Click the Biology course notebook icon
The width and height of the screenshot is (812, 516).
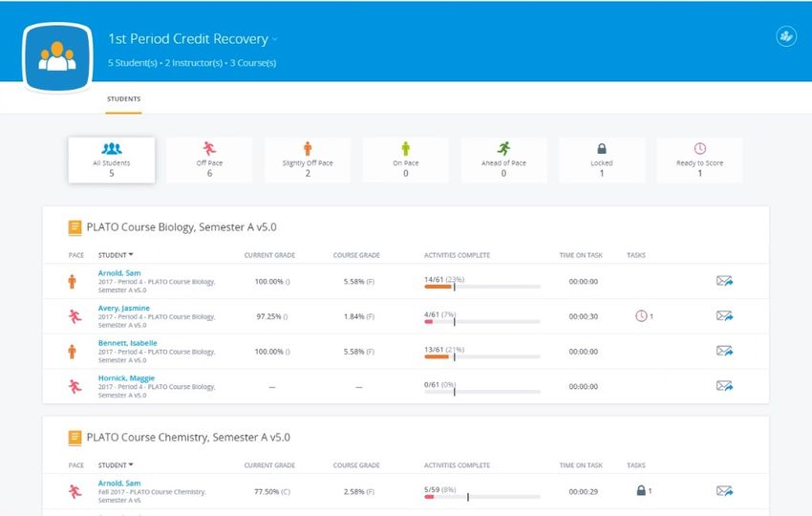pyautogui.click(x=75, y=227)
